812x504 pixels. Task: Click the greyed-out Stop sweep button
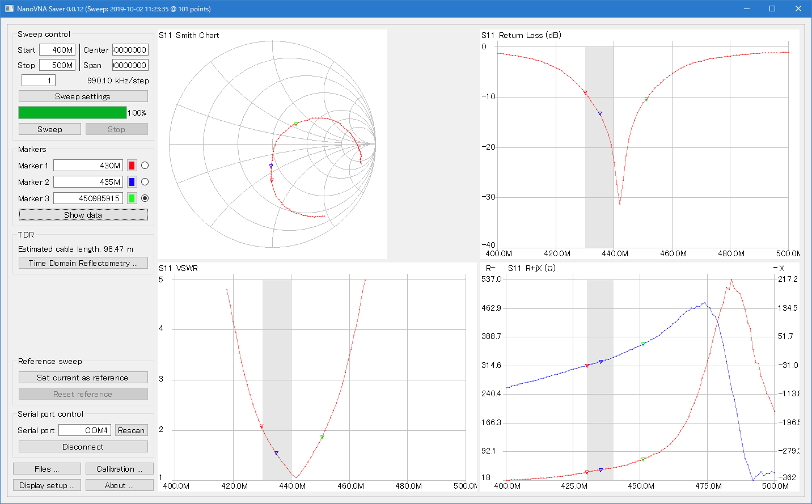tap(117, 129)
